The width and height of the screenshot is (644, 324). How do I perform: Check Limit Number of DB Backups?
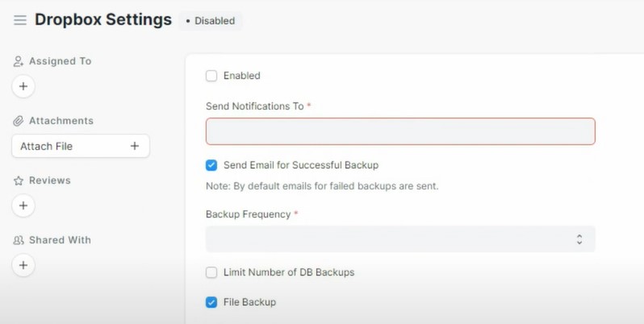[x=211, y=272]
